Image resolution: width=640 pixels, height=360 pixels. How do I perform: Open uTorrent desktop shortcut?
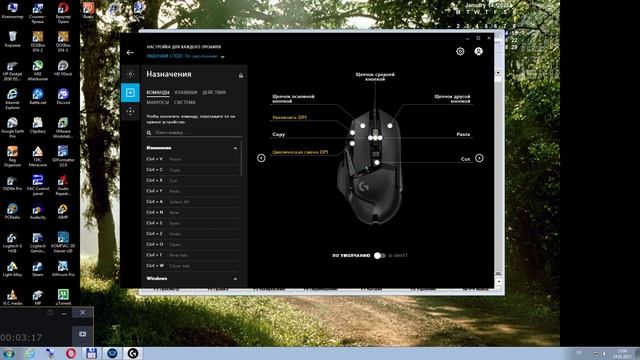tap(63, 297)
